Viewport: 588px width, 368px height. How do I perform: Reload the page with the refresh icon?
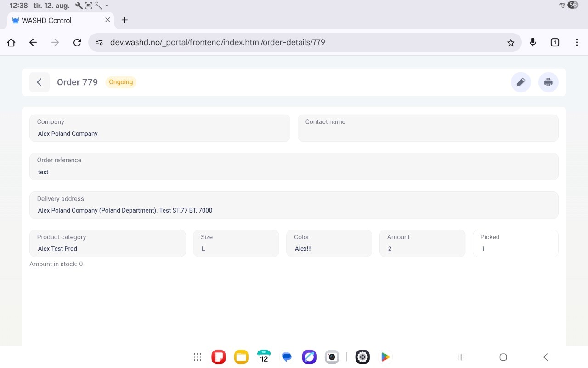tap(77, 42)
